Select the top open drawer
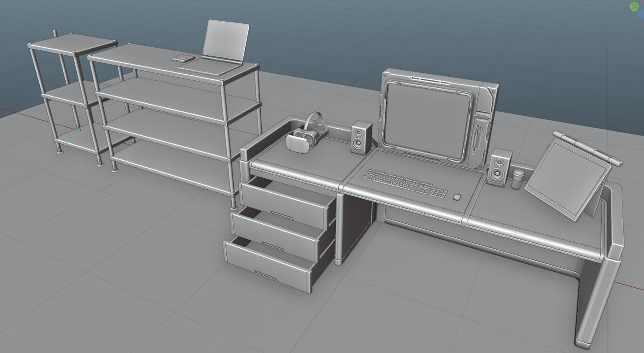644x353 pixels. tap(287, 203)
